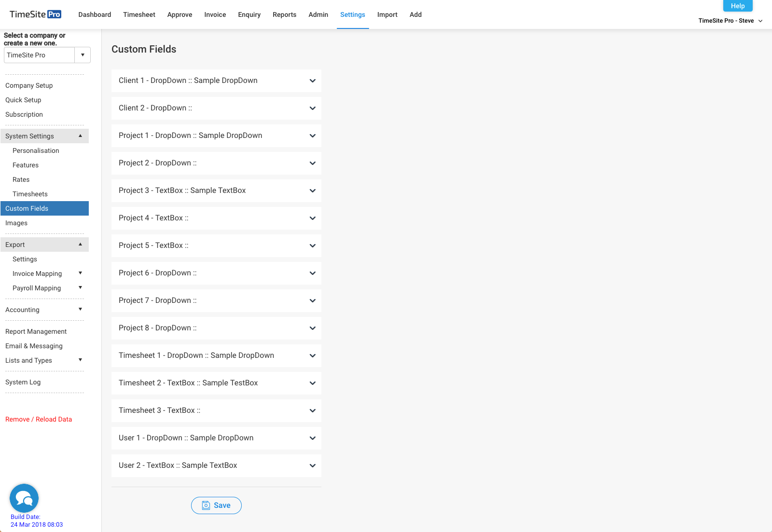Open System Log
772x532 pixels.
pyautogui.click(x=23, y=382)
